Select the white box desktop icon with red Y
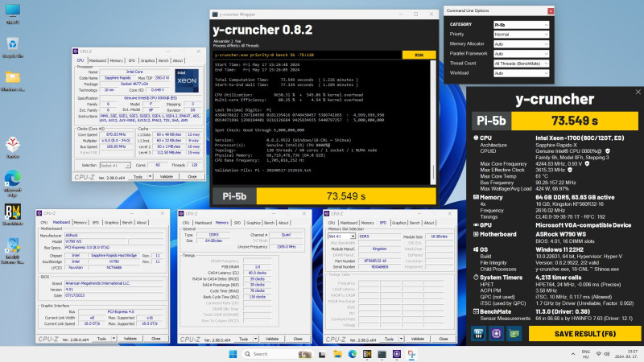 (x=13, y=147)
